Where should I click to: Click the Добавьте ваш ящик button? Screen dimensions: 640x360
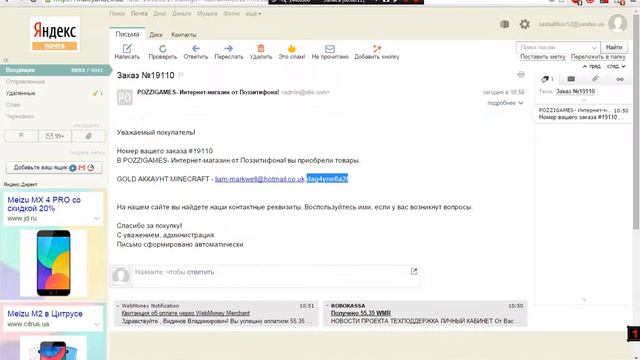coord(54,168)
